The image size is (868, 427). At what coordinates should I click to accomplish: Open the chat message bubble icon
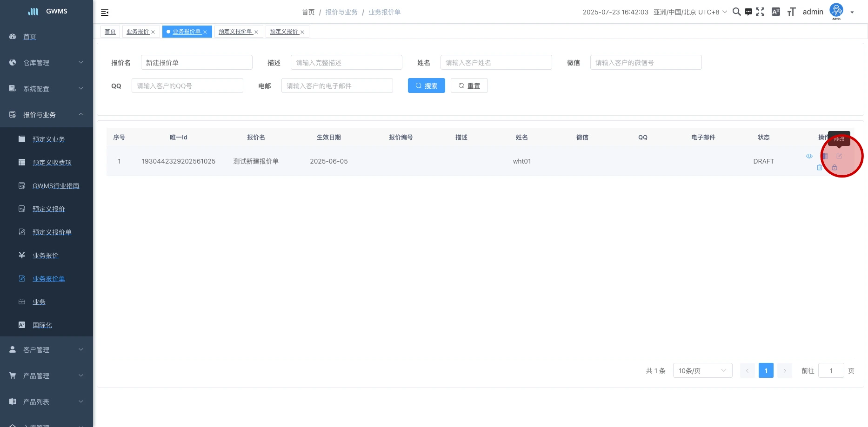(x=748, y=12)
